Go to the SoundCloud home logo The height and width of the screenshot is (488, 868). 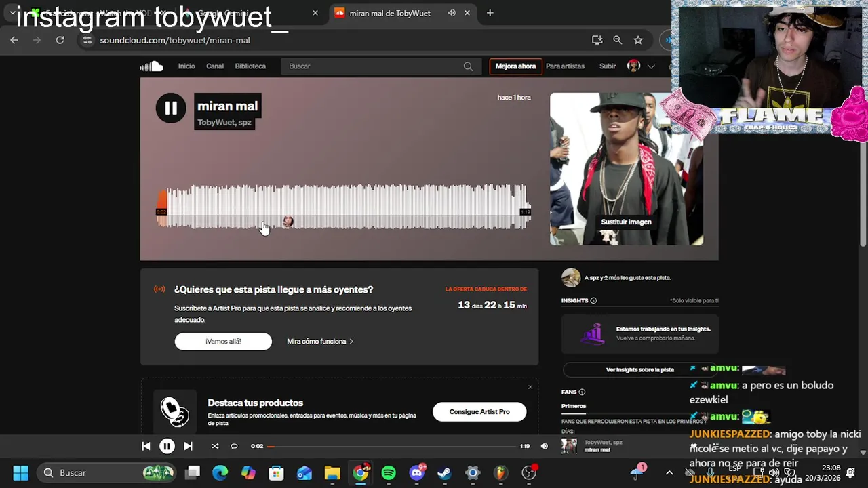coord(152,66)
